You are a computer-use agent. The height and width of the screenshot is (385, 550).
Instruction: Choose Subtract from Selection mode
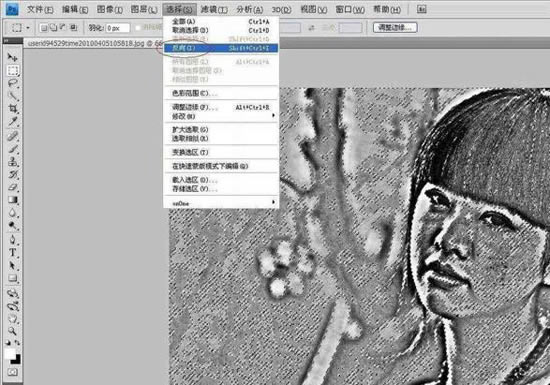63,27
